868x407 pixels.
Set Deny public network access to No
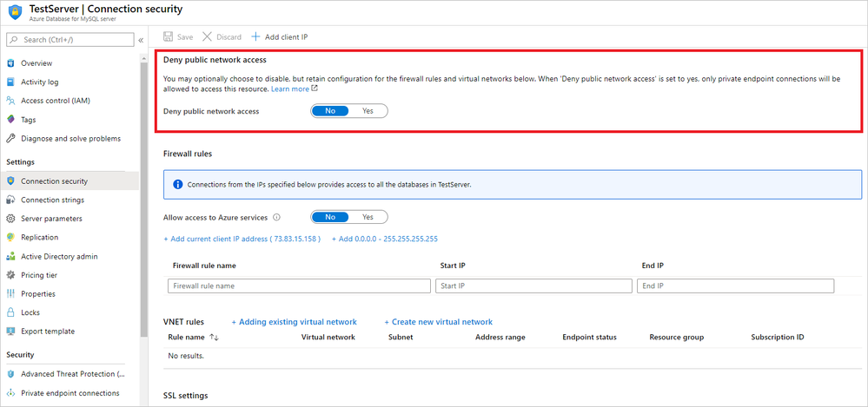[x=330, y=110]
